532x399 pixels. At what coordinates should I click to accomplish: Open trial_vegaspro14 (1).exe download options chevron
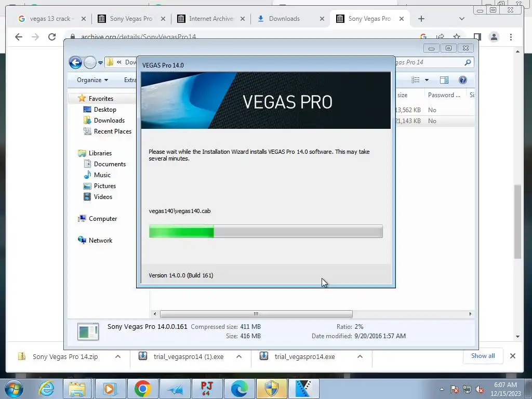[239, 356]
